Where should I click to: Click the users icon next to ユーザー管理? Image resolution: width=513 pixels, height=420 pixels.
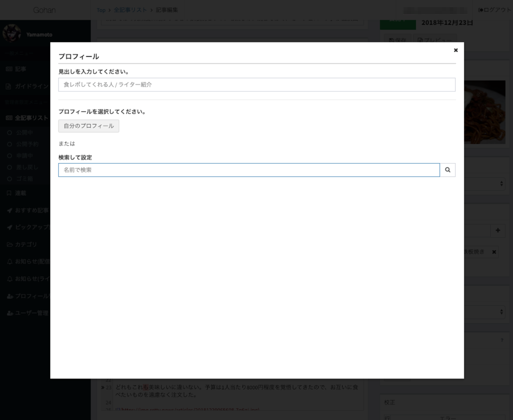(10, 313)
